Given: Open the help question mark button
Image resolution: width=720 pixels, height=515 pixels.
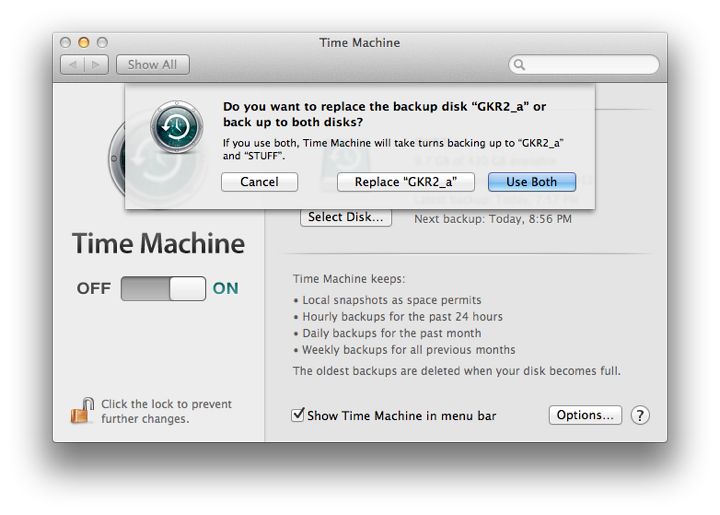Looking at the screenshot, I should pyautogui.click(x=640, y=415).
